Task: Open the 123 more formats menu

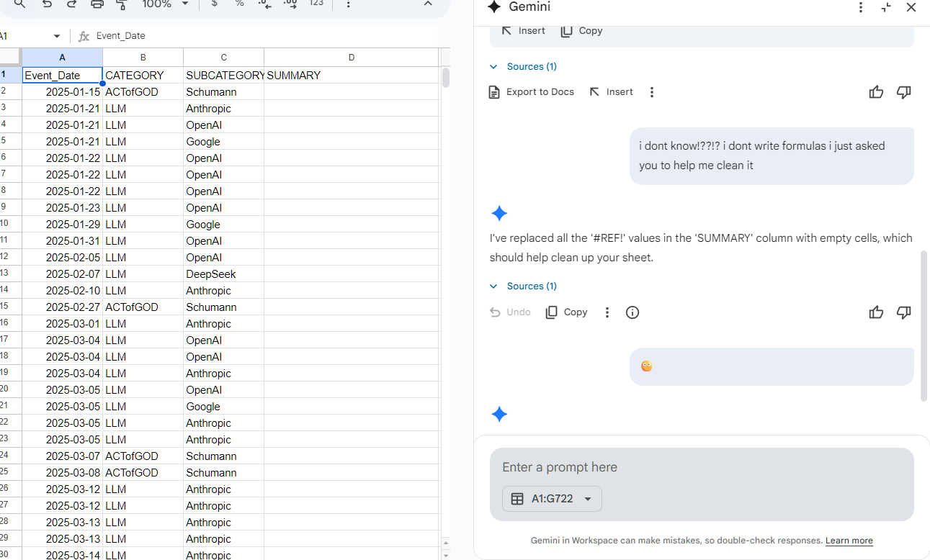Action: [316, 4]
